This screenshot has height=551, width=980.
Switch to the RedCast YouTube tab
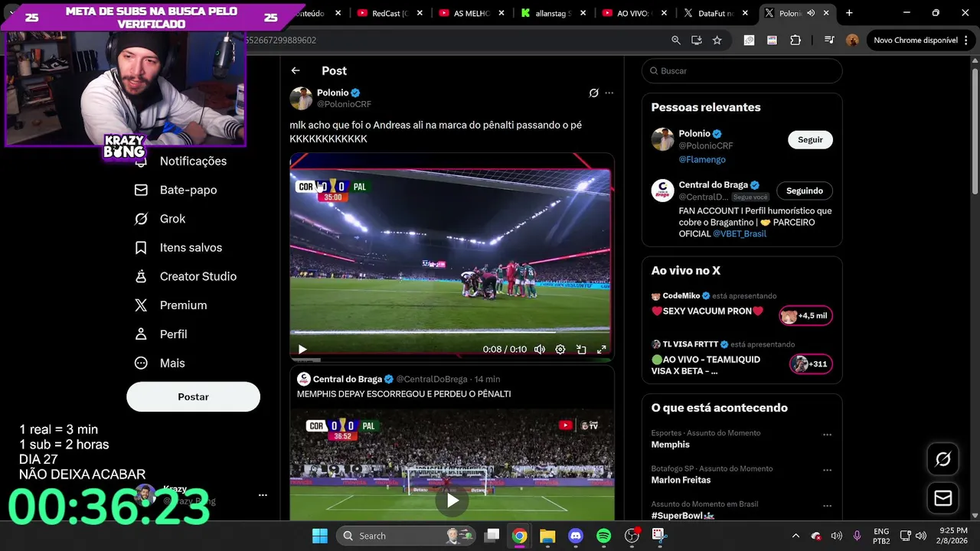tap(390, 13)
